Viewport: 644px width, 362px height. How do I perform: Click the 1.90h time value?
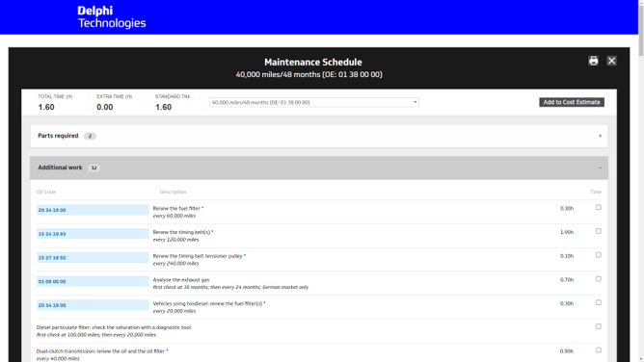tap(567, 232)
